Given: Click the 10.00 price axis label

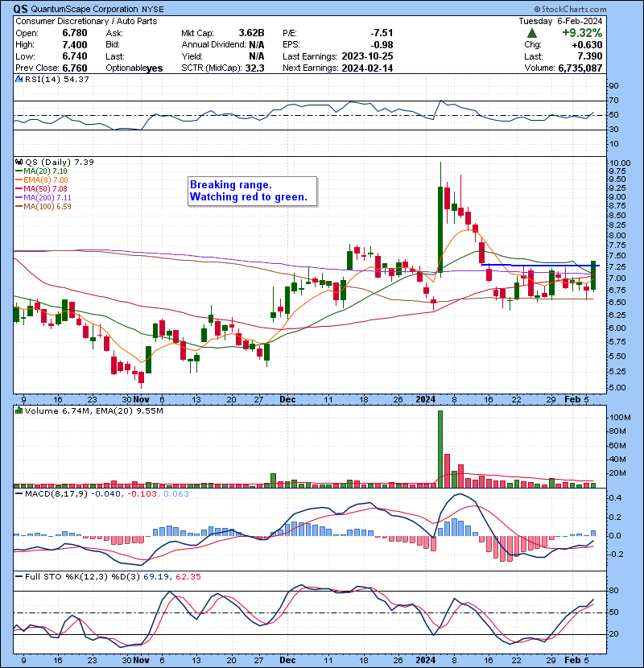Looking at the screenshot, I should click(x=620, y=163).
